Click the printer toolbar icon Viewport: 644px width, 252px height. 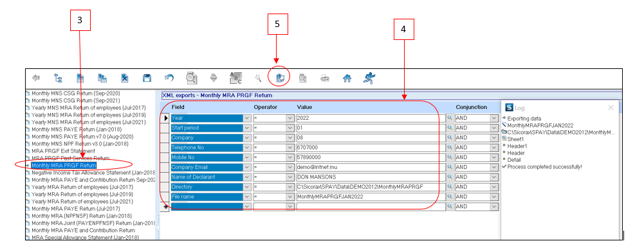324,77
